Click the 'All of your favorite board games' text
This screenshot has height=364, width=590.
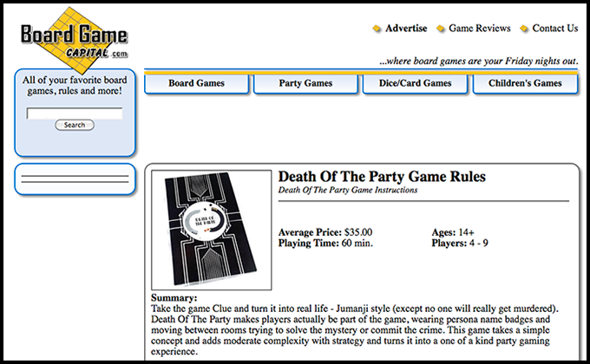point(75,85)
